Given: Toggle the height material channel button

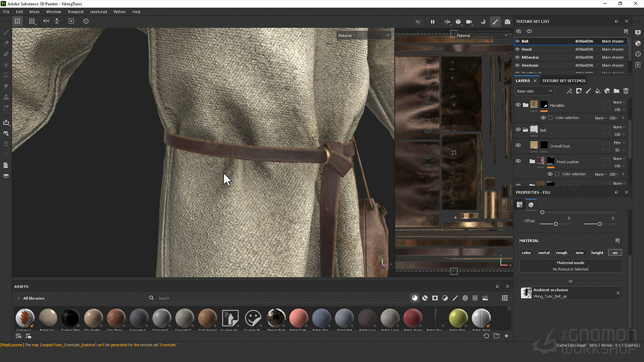Looking at the screenshot, I should click(x=597, y=253).
